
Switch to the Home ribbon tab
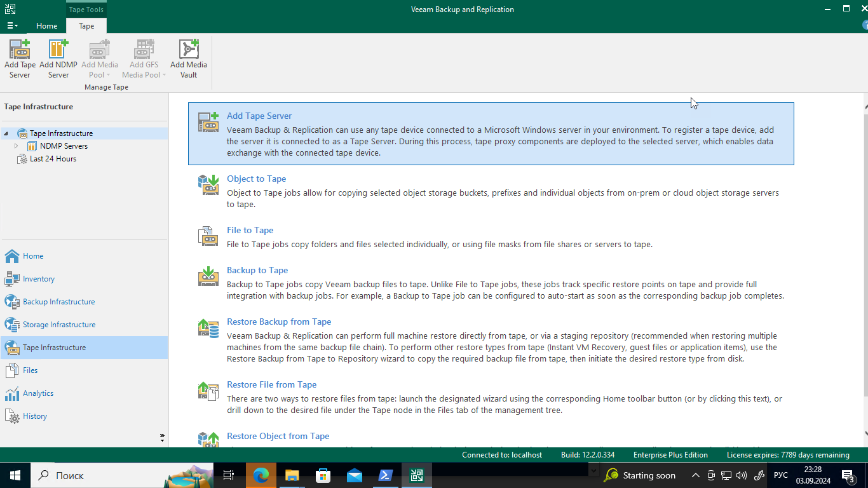click(x=46, y=26)
